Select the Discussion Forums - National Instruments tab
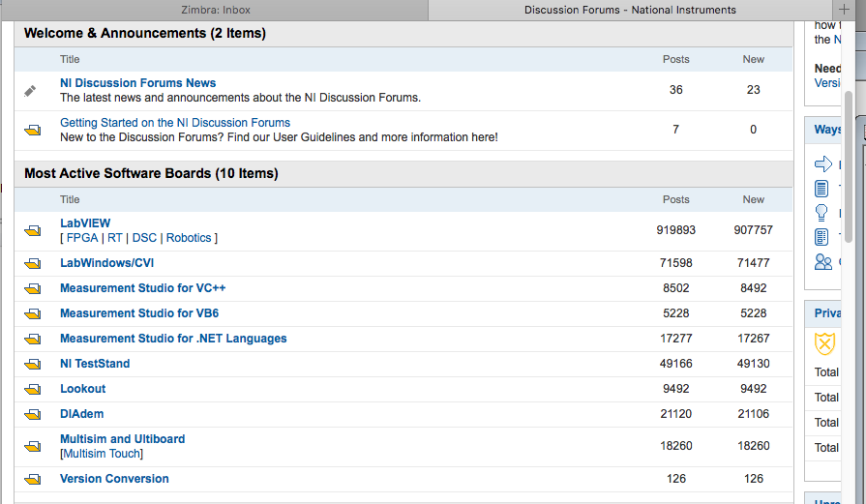Image resolution: width=866 pixels, height=504 pixels. pos(630,10)
